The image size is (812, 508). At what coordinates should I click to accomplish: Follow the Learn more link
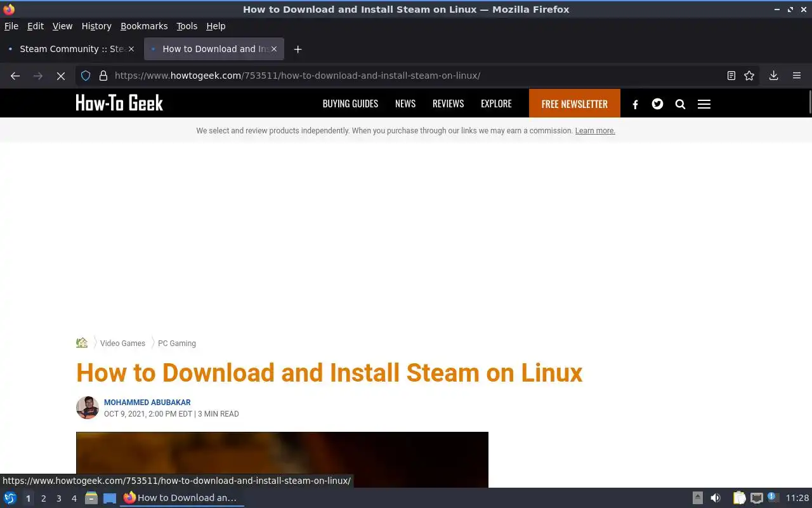click(x=595, y=131)
